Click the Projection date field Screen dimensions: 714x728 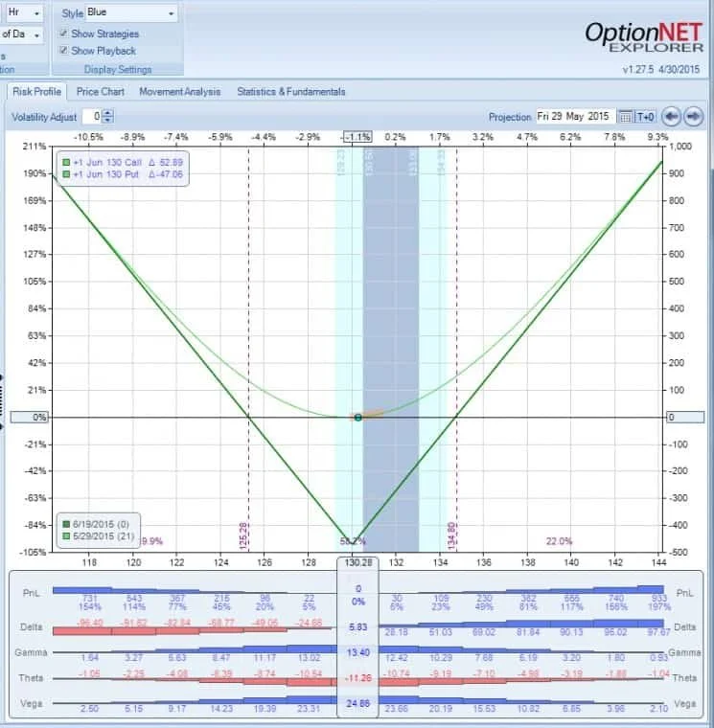click(576, 116)
